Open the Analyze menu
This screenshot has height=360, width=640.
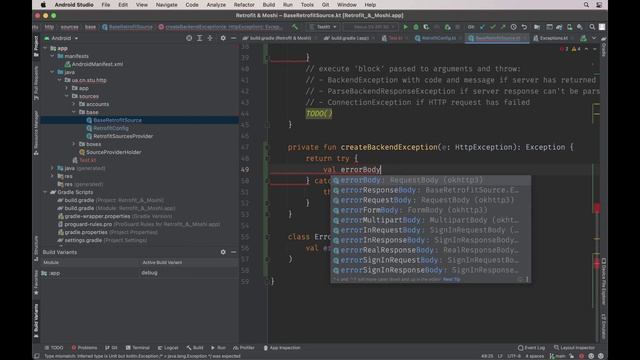pos(216,5)
